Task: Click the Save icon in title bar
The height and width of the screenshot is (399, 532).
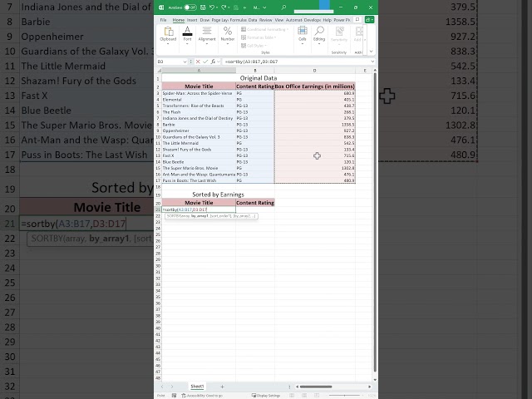Action: 203,7
